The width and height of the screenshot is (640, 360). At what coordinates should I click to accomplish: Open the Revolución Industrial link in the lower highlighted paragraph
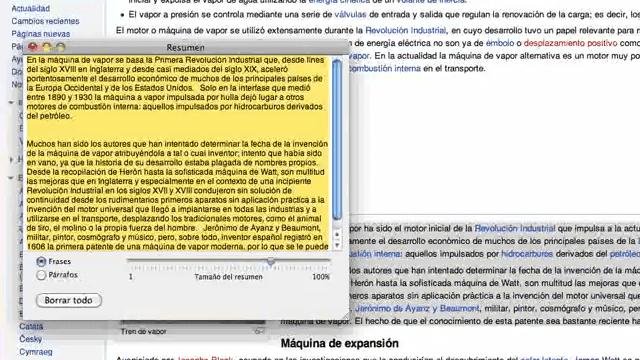click(515, 228)
